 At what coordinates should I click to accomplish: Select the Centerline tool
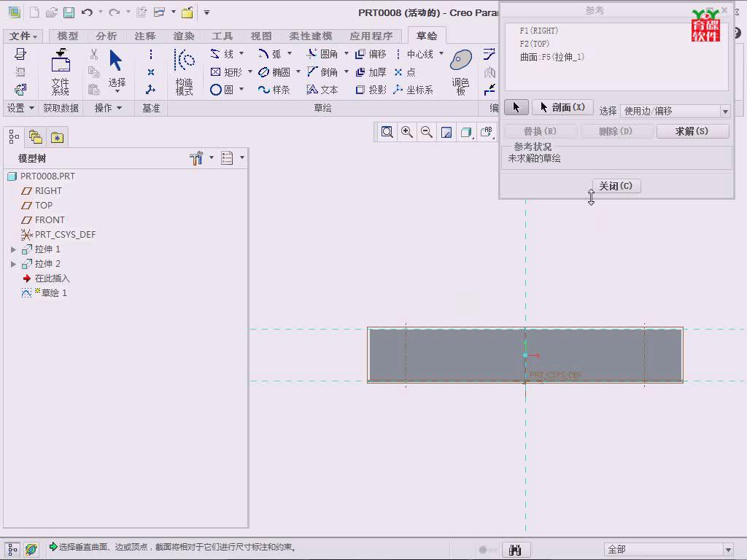coord(414,54)
